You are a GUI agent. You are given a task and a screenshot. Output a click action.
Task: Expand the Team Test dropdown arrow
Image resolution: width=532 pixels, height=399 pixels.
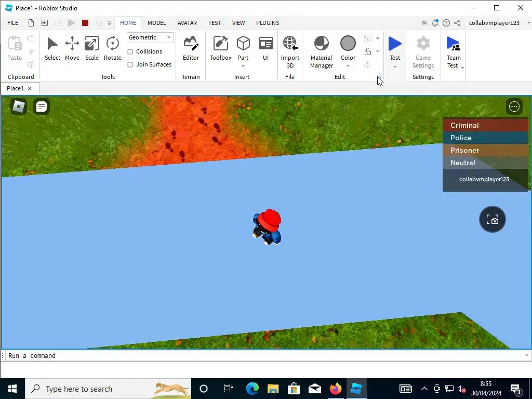[462, 67]
